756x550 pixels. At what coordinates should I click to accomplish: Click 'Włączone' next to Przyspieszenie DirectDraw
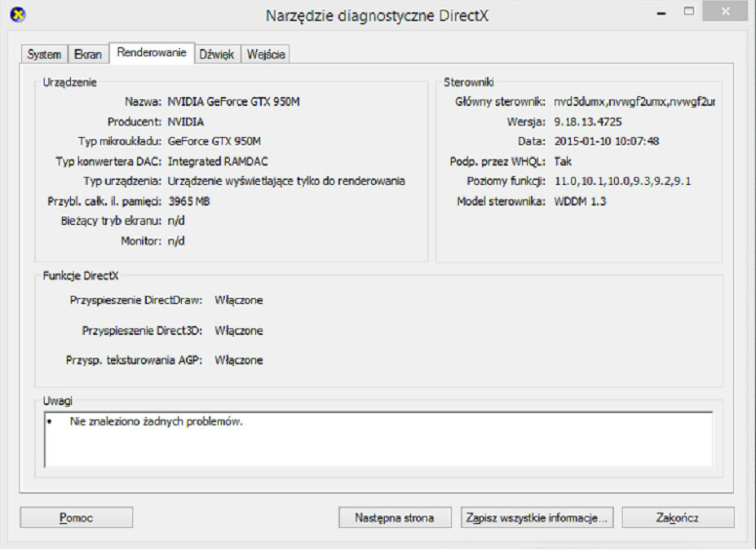(x=239, y=301)
